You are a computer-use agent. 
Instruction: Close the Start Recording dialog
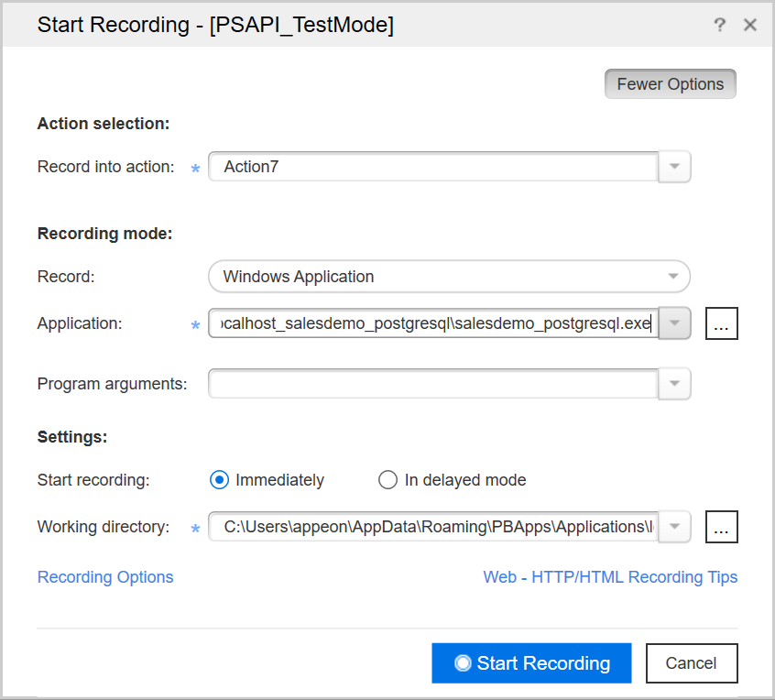click(x=750, y=25)
